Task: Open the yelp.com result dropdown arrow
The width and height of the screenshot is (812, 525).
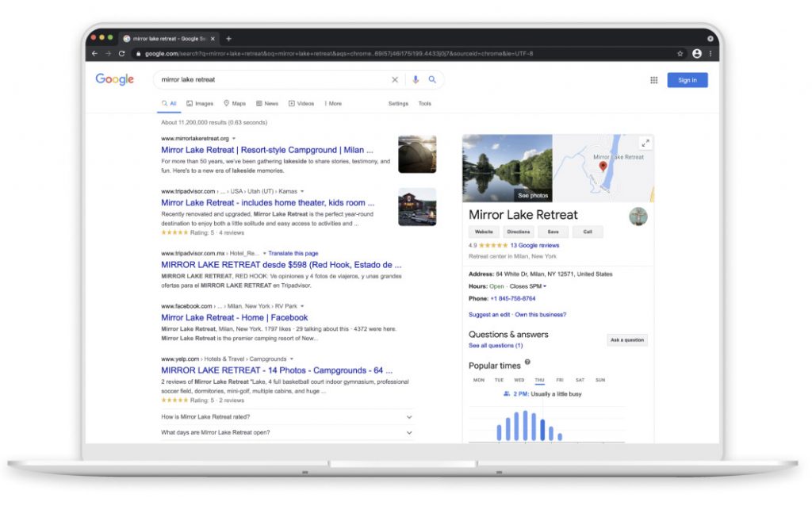Action: click(292, 359)
